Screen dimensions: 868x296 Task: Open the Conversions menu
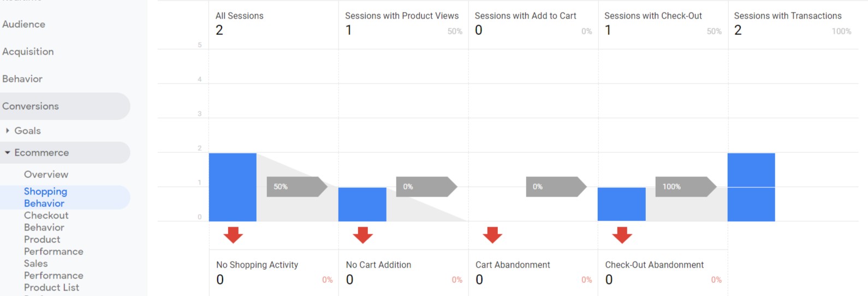(31, 106)
